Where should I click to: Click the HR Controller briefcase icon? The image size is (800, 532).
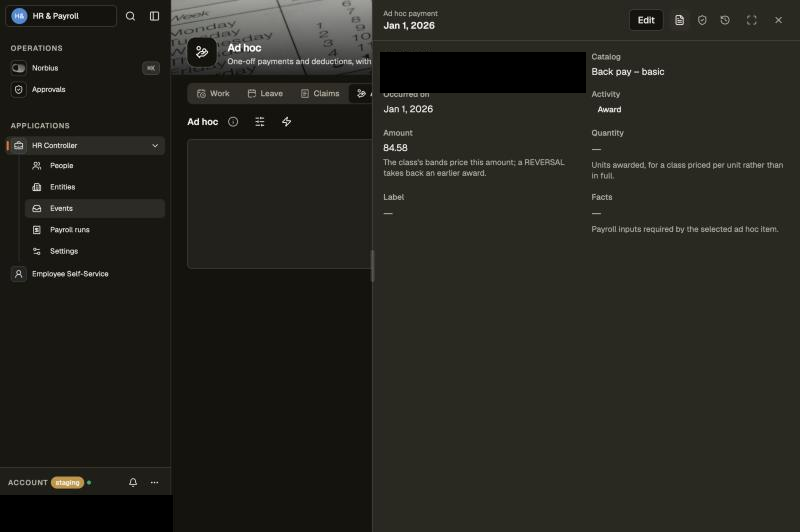coord(19,146)
